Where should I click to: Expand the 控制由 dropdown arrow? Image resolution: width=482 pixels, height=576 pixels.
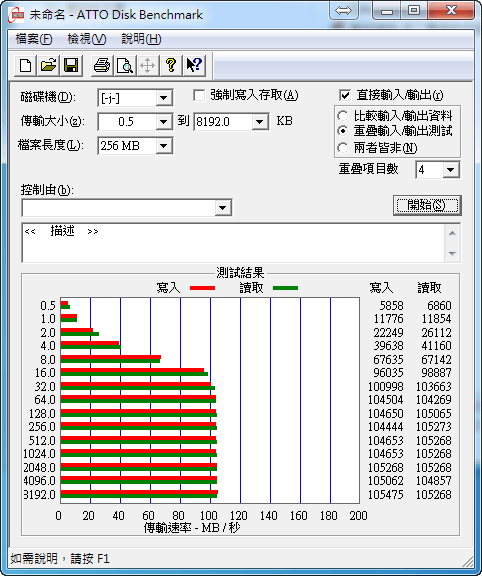(223, 208)
